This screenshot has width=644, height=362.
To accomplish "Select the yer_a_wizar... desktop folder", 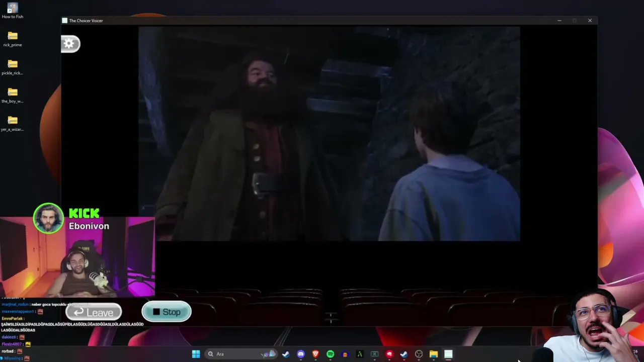I will (13, 123).
